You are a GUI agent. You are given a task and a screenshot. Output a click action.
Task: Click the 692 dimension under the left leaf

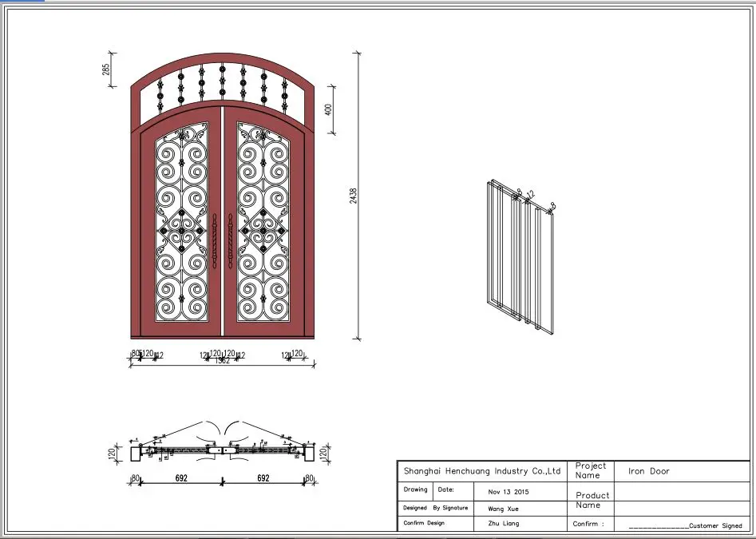(x=181, y=478)
